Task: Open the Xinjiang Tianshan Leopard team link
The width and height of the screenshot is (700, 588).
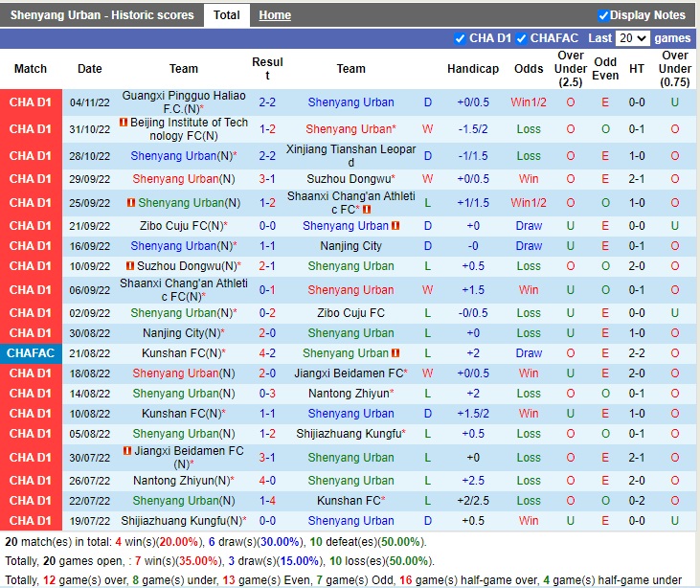Action: point(350,150)
